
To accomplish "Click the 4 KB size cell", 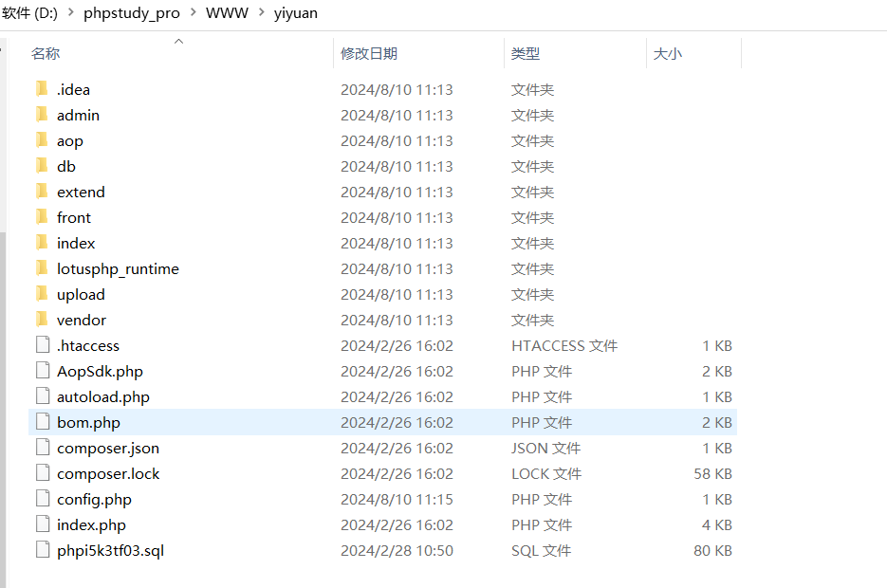I will tap(717, 524).
